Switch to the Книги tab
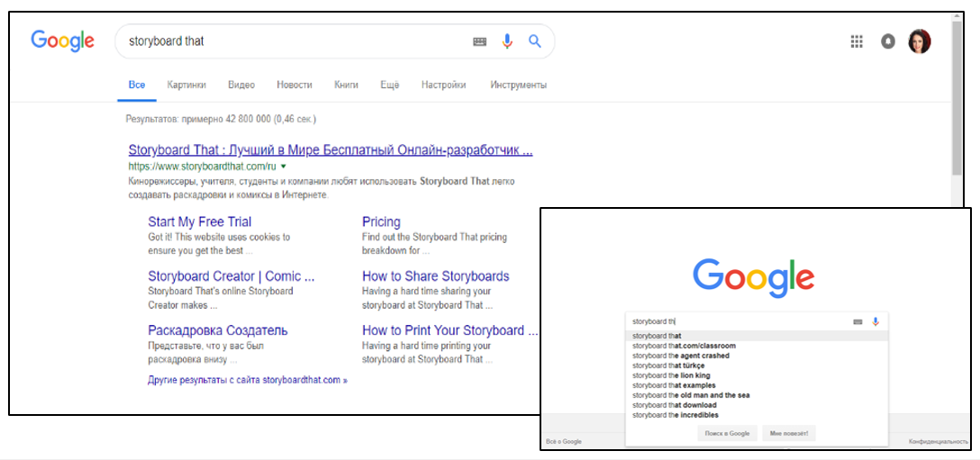The width and height of the screenshot is (980, 460). tap(346, 85)
